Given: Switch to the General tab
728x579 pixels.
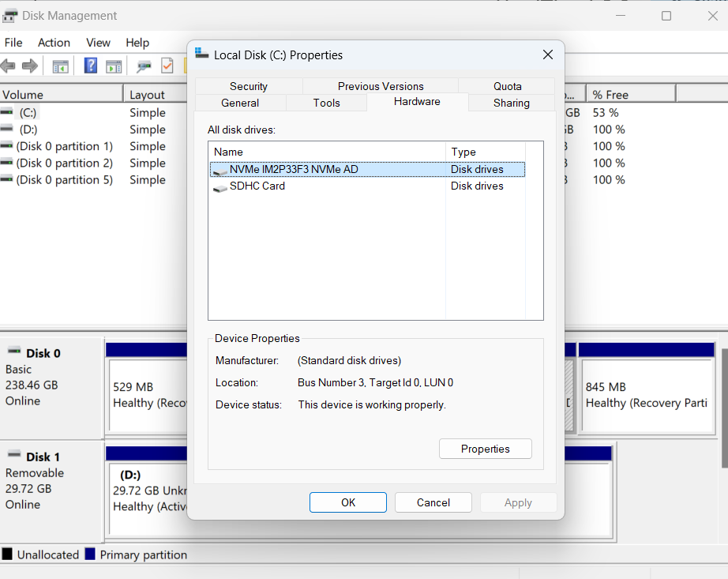Looking at the screenshot, I should click(x=240, y=103).
